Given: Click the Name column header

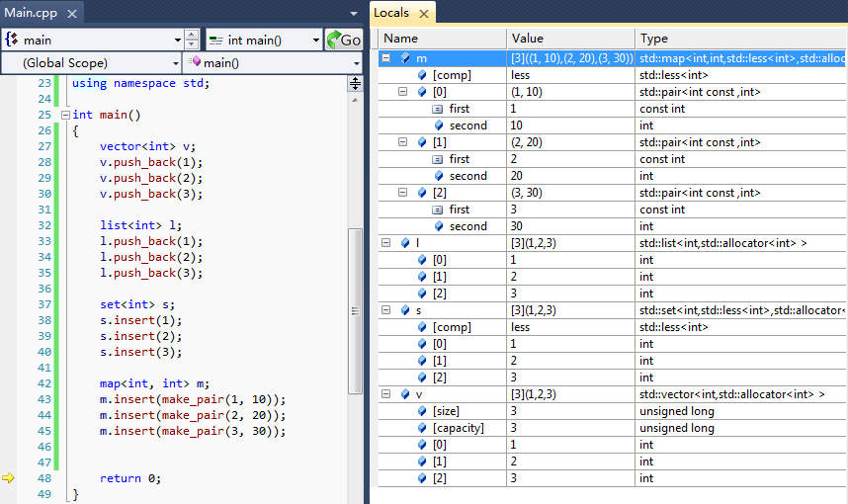Looking at the screenshot, I should click(442, 39).
